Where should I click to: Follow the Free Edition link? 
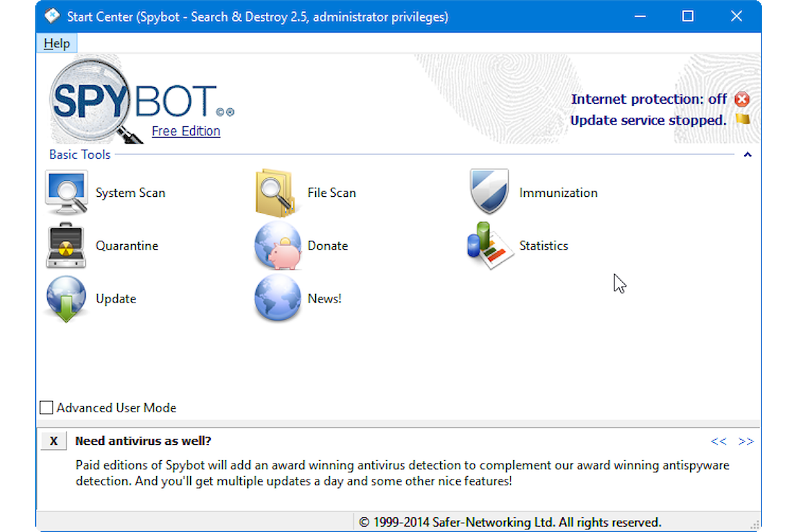pyautogui.click(x=186, y=131)
